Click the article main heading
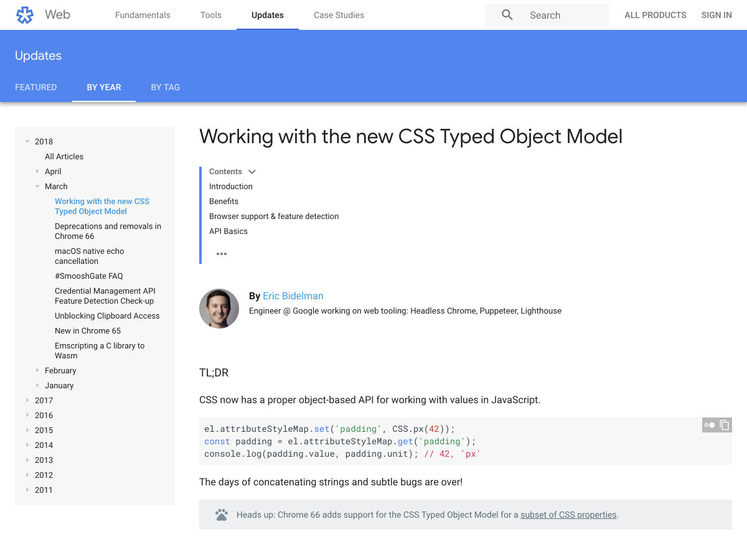This screenshot has height=560, width=747. tap(411, 136)
